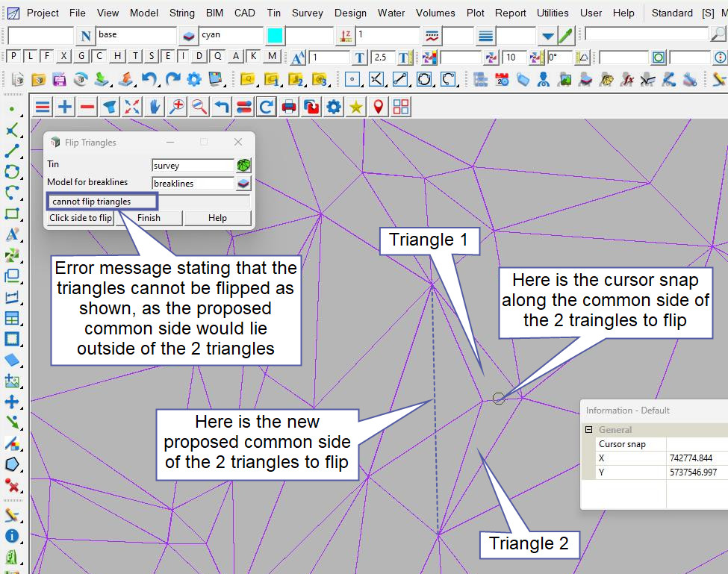Open the create point tool dropdown in main toolbar
Viewport: 728px width, 574px height.
point(353,80)
